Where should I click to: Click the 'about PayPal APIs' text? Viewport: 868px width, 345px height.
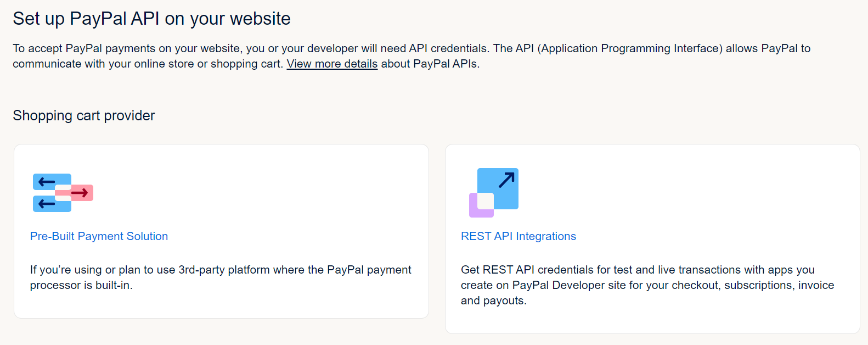(430, 64)
